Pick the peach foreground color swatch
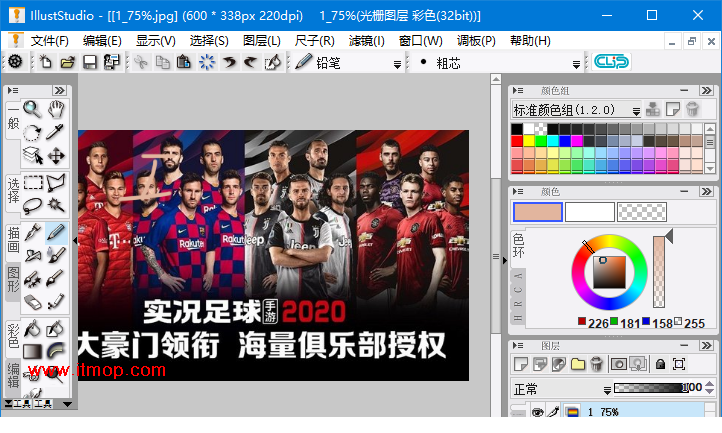This screenshot has width=722, height=433. tap(538, 212)
